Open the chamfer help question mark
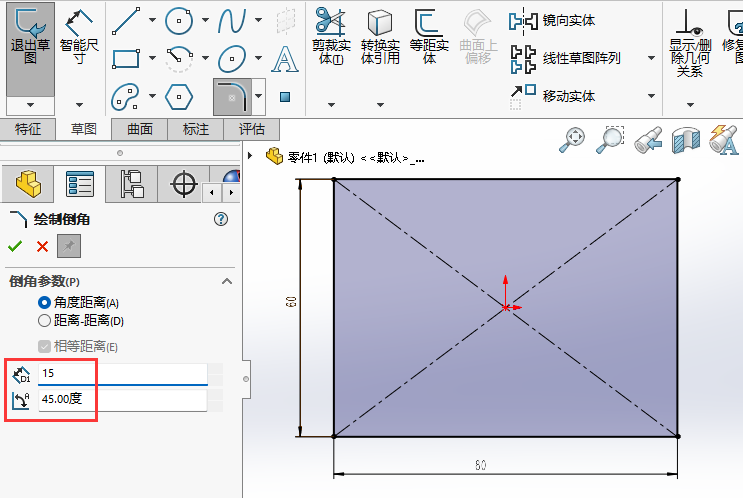The image size is (743, 498). pos(221,219)
